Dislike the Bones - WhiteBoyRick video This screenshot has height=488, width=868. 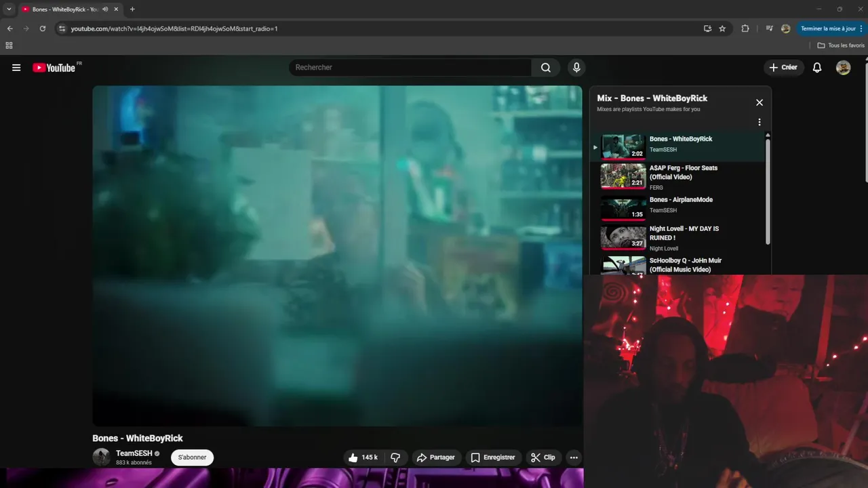click(395, 457)
